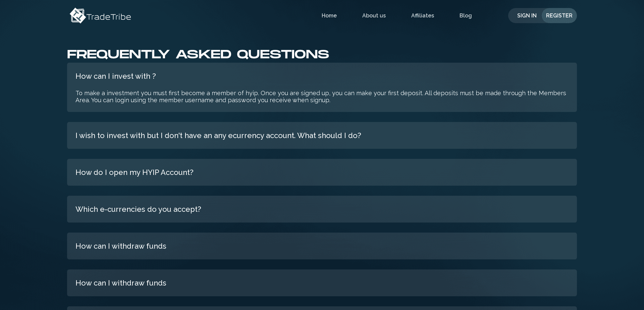Click the "How do I open my HYIP Account?" question text
The image size is (644, 310).
tap(134, 172)
